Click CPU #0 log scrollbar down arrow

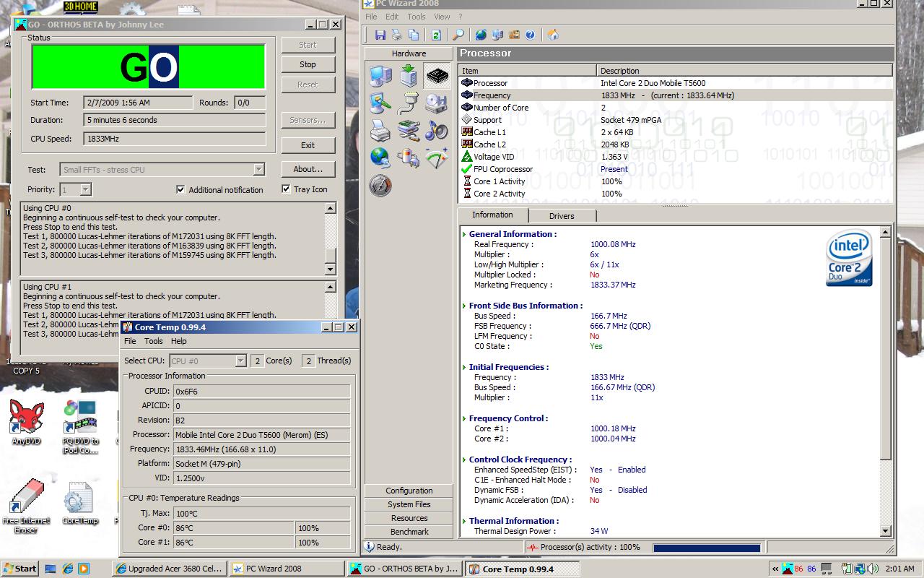click(331, 269)
